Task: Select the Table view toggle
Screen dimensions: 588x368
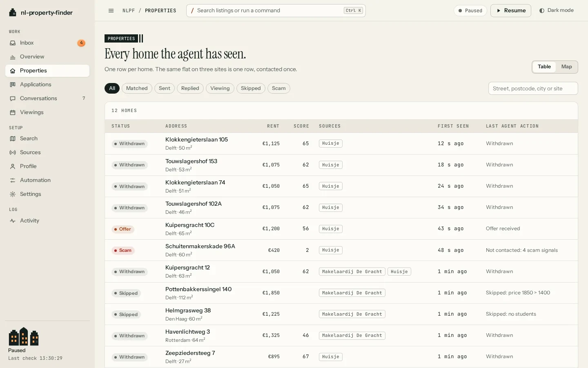Action: (x=544, y=67)
